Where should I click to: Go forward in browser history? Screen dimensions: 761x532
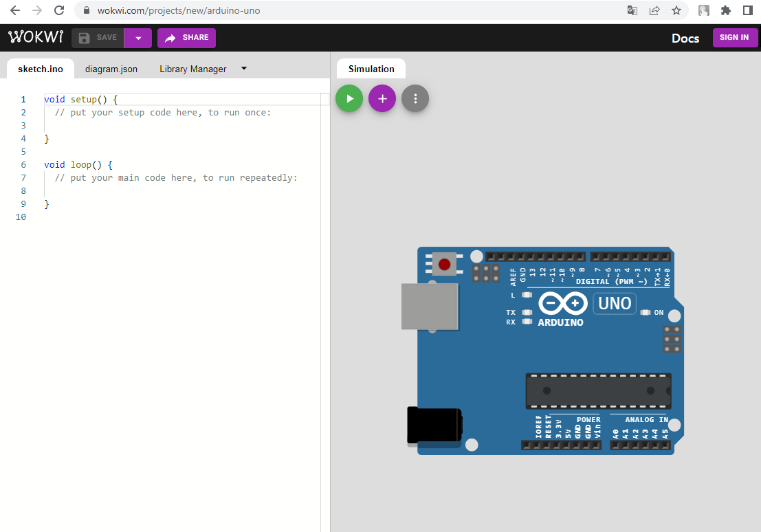click(37, 10)
